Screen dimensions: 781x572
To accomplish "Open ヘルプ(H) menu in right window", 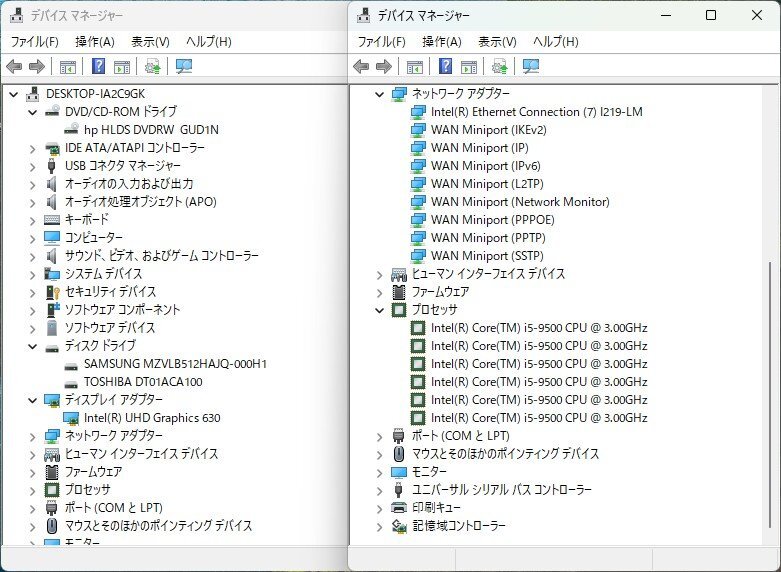I will pos(556,42).
